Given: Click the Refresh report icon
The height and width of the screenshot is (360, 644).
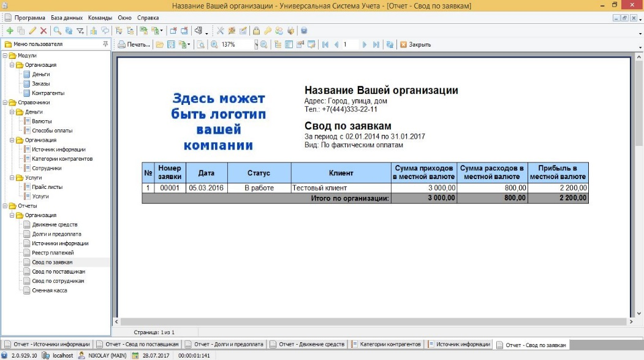Looking at the screenshot, I should point(390,44).
